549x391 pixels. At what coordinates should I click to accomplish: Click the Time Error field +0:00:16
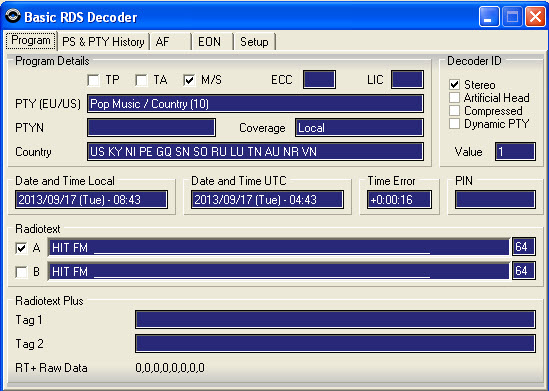[x=399, y=200]
